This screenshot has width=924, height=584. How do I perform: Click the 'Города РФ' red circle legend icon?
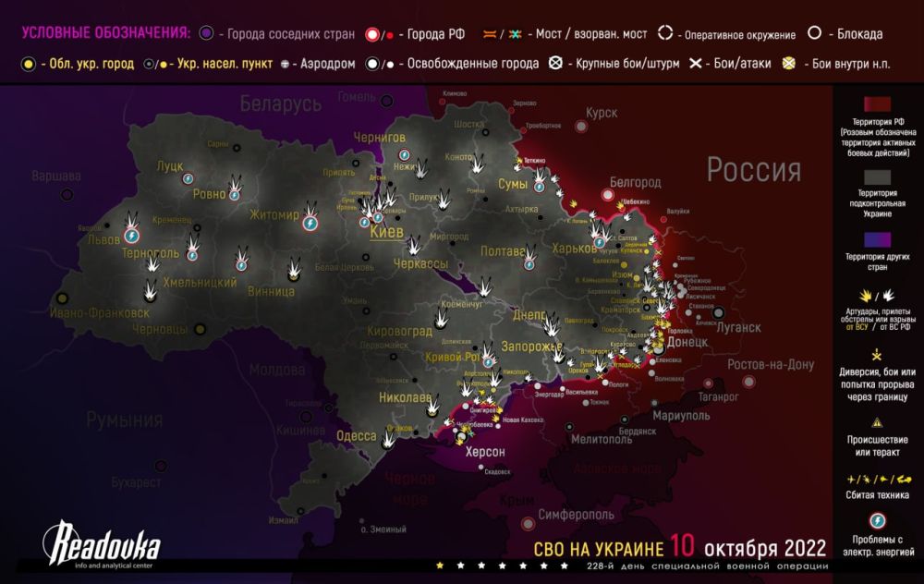371,32
